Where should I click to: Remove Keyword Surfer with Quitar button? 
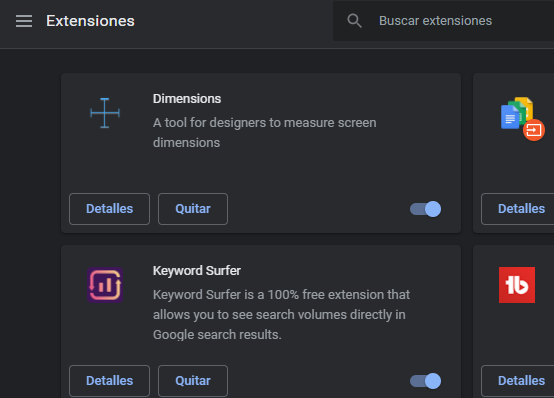[193, 381]
